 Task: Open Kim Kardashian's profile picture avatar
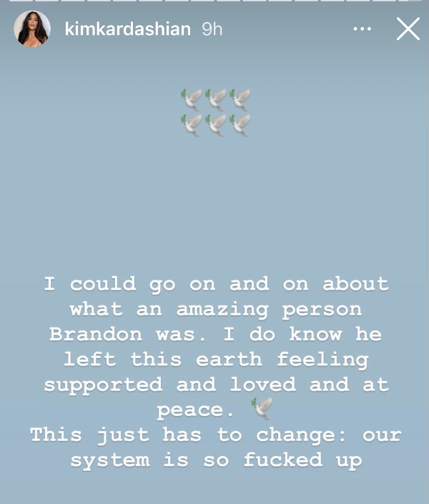pyautogui.click(x=32, y=29)
